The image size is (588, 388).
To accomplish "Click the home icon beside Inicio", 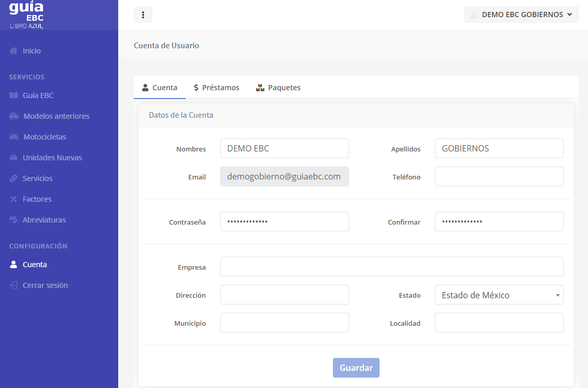I will point(13,51).
